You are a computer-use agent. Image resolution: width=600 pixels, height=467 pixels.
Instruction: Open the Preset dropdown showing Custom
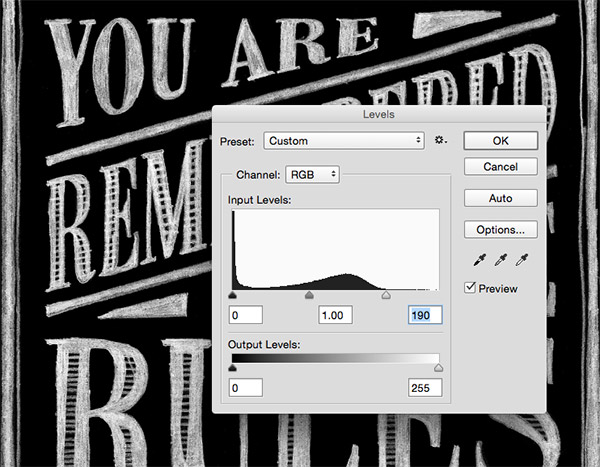[344, 141]
